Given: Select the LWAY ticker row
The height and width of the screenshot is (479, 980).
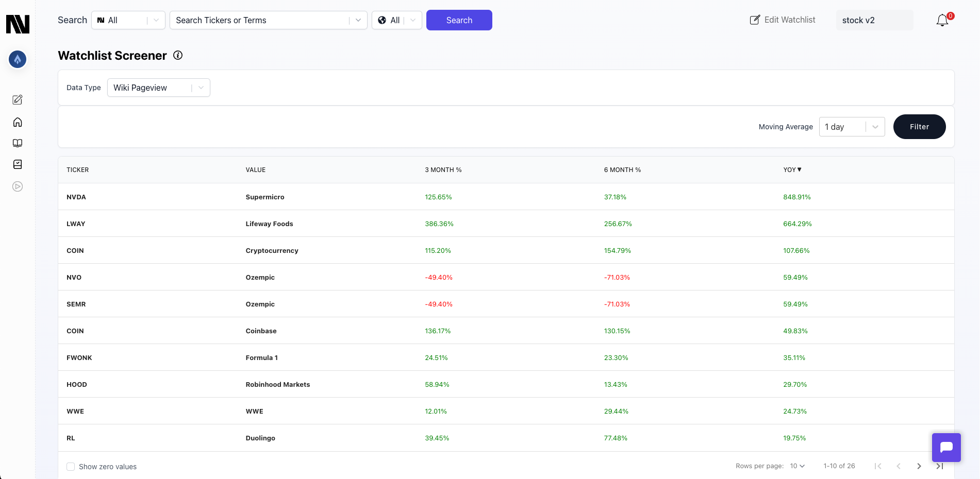Looking at the screenshot, I should pyautogui.click(x=506, y=224).
